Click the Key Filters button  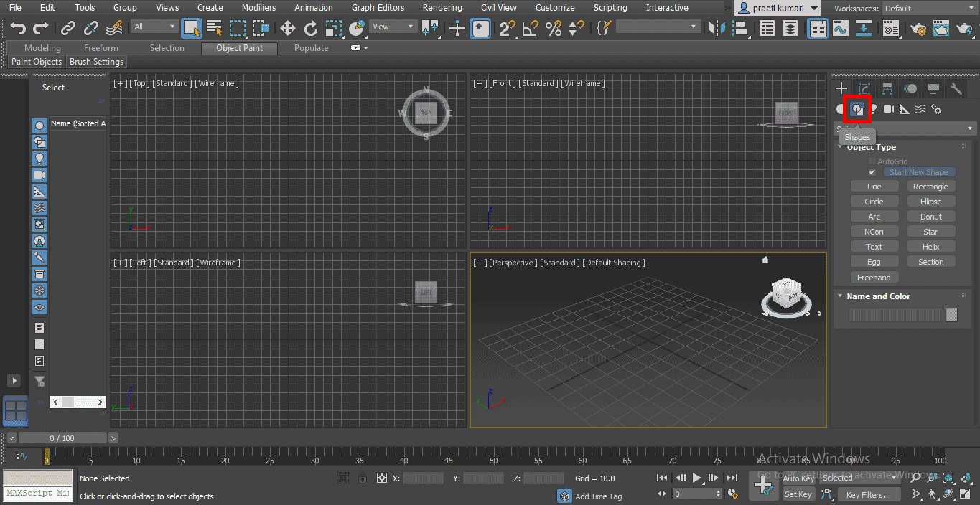pos(869,494)
